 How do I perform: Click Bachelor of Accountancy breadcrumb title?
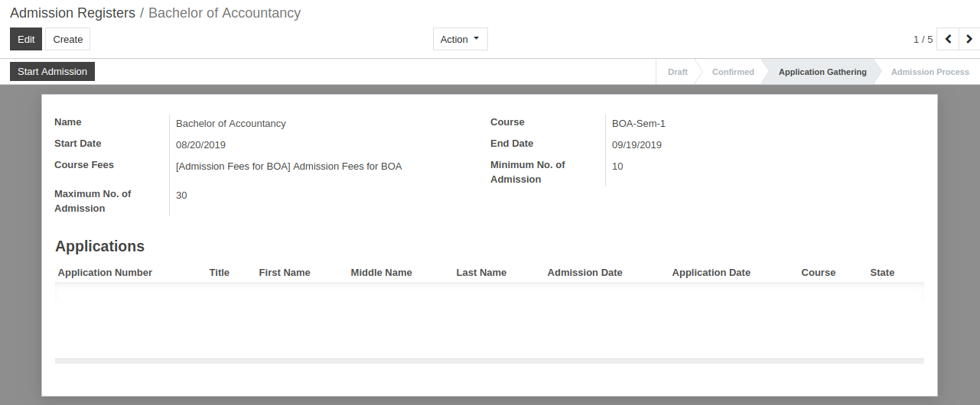click(x=224, y=13)
